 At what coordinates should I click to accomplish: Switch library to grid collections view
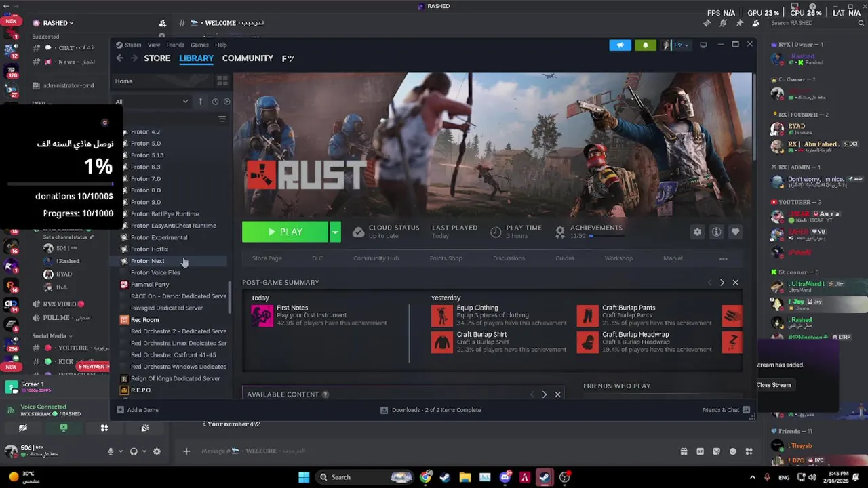(x=222, y=81)
